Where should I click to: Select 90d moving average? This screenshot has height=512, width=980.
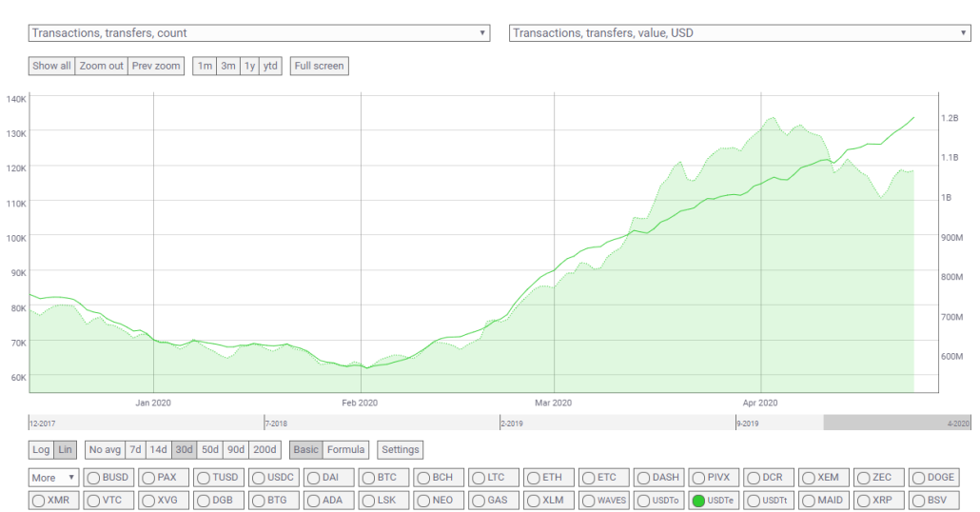click(x=236, y=449)
